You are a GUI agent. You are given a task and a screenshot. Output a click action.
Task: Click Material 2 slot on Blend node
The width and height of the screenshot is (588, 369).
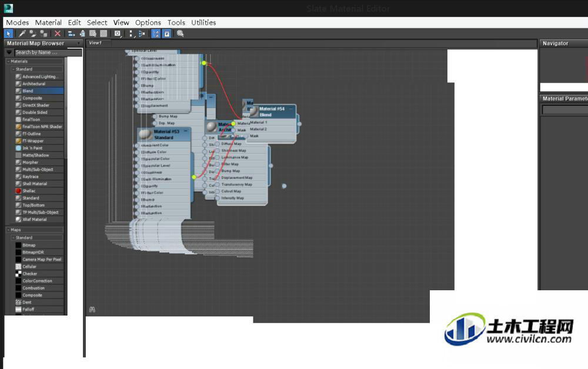[258, 129]
